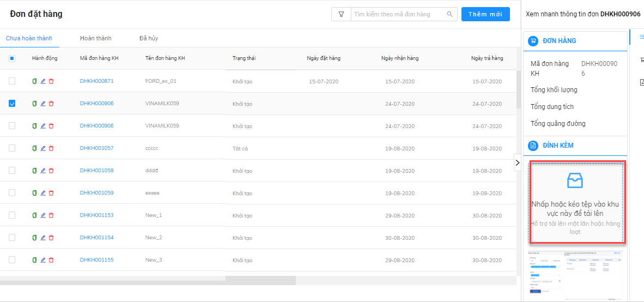This screenshot has width=644, height=302.
Task: Click the trash icon for order DHKH001153
Action: click(x=51, y=215)
